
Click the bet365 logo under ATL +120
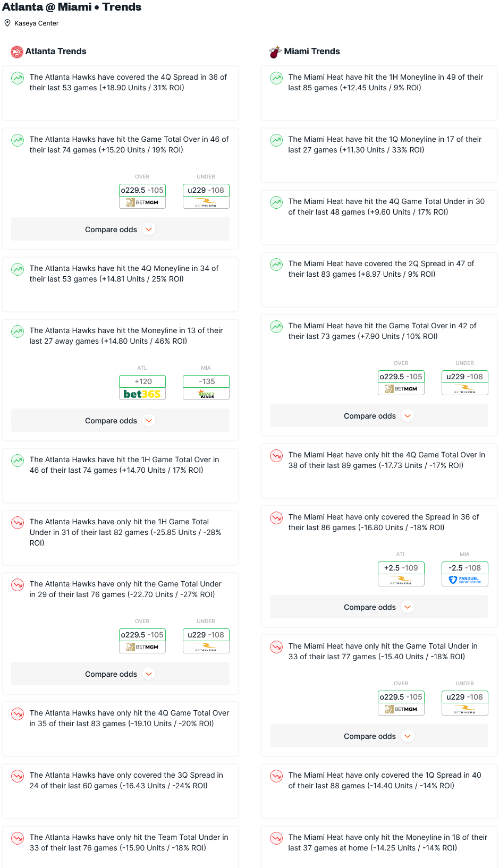[x=142, y=394]
